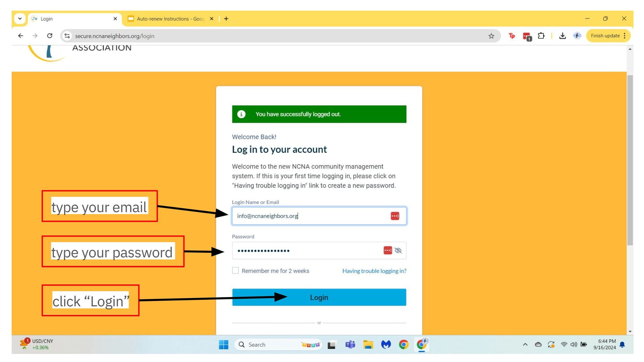Select the 'Welcome Back!' text
The width and height of the screenshot is (644, 362).
tap(254, 137)
